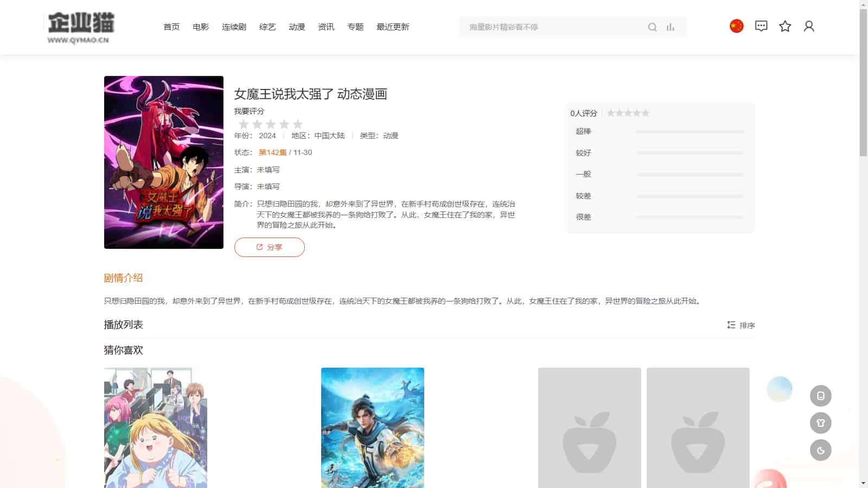
Task: Open favorites via the star icon
Action: 785,26
